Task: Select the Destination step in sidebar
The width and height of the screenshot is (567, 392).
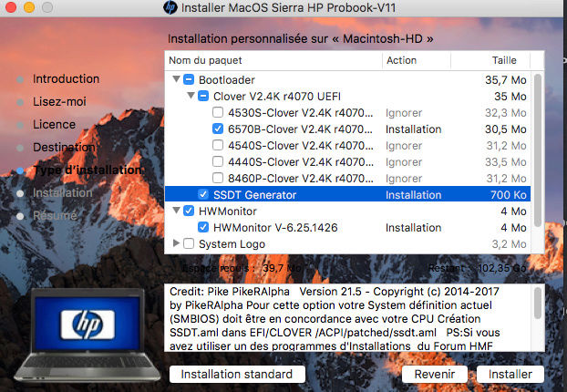Action: 64,147
